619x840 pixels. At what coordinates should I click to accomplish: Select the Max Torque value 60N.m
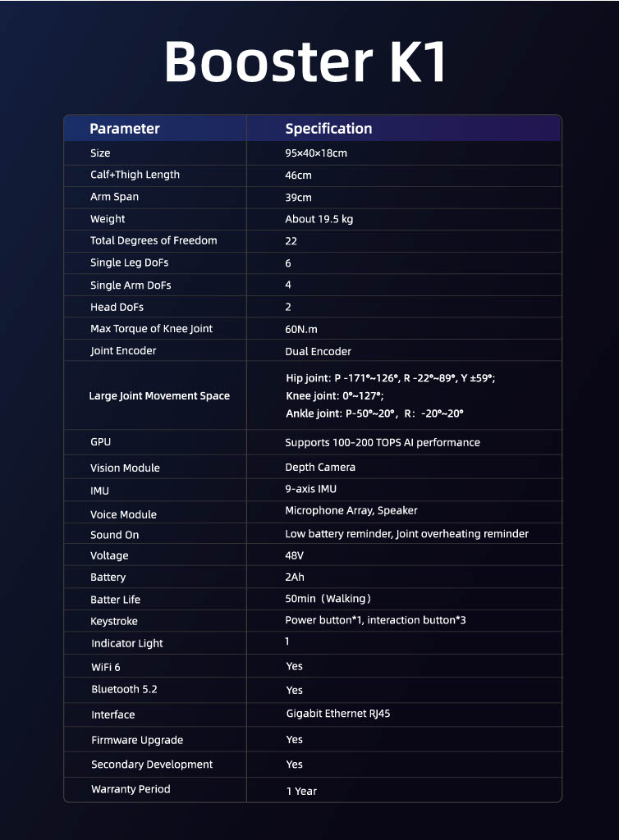[300, 329]
